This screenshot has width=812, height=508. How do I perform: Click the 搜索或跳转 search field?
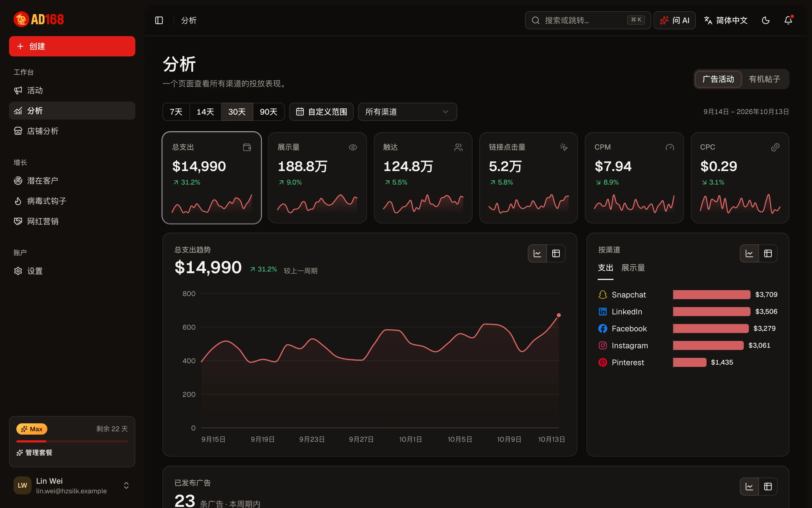pos(588,21)
